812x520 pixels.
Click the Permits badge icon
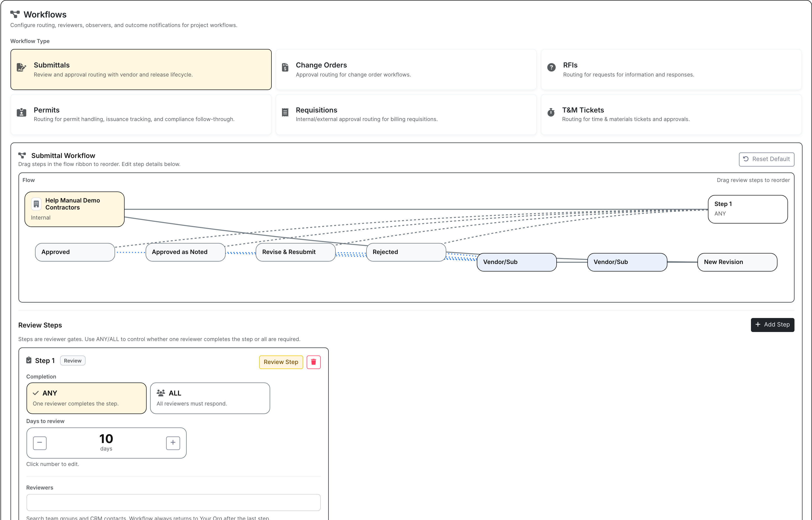pyautogui.click(x=21, y=112)
